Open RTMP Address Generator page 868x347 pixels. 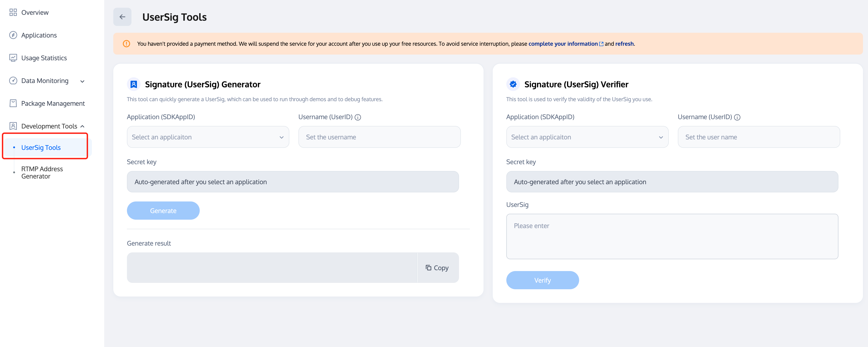click(x=42, y=173)
